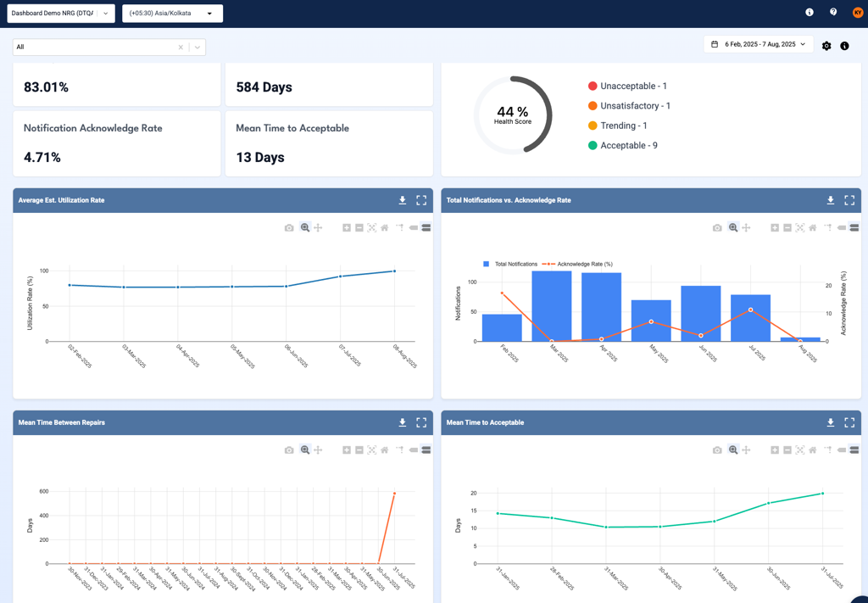
Task: Click the Trending - 1 legend item
Action: click(x=618, y=126)
